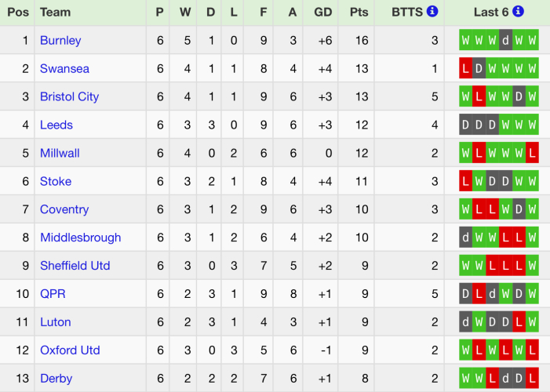Sort by the GD column header
Image resolution: width=550 pixels, height=392 pixels.
(x=322, y=12)
